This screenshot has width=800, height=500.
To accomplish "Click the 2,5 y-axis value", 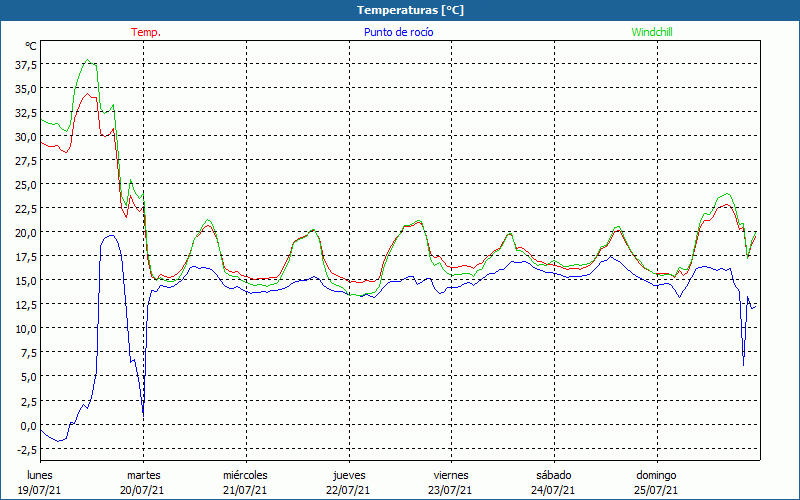I will pos(28,401).
